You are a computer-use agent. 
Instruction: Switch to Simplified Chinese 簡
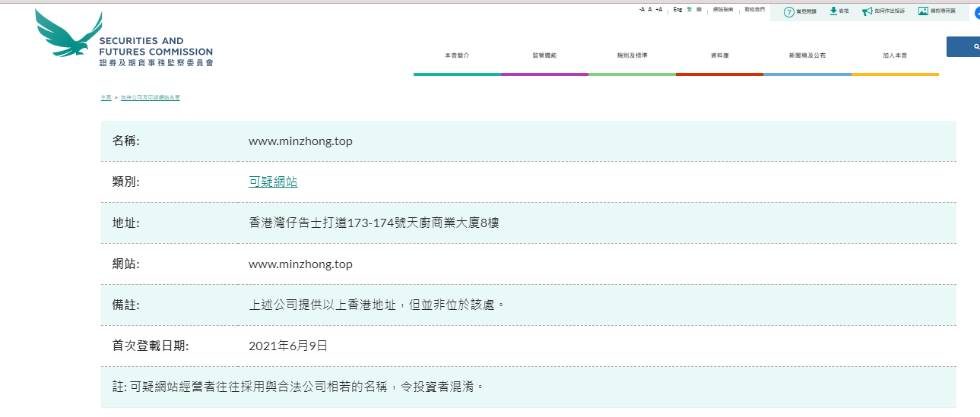699,10
